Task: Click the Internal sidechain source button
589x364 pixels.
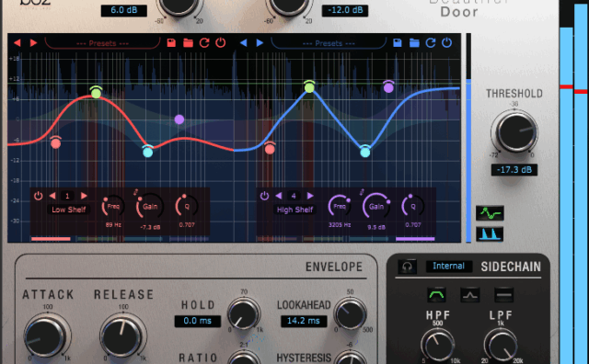Action: pos(448,266)
